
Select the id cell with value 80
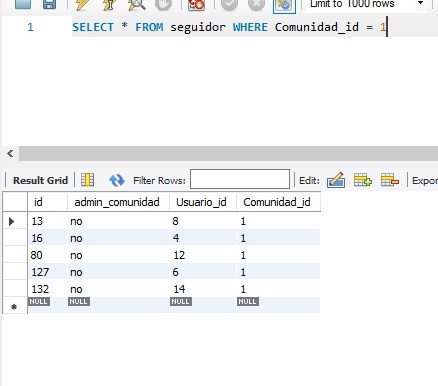[x=47, y=255]
